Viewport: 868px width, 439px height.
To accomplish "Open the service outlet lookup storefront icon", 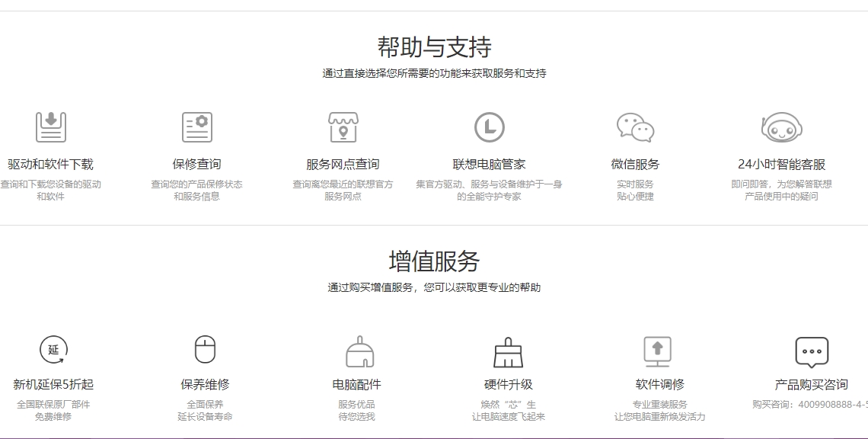I will point(343,127).
